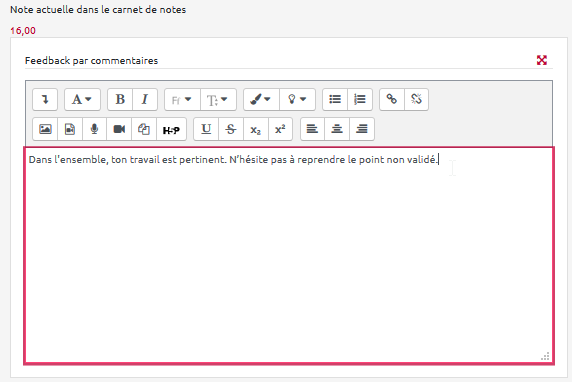Click inside the feedback comment text area

tap(289, 255)
